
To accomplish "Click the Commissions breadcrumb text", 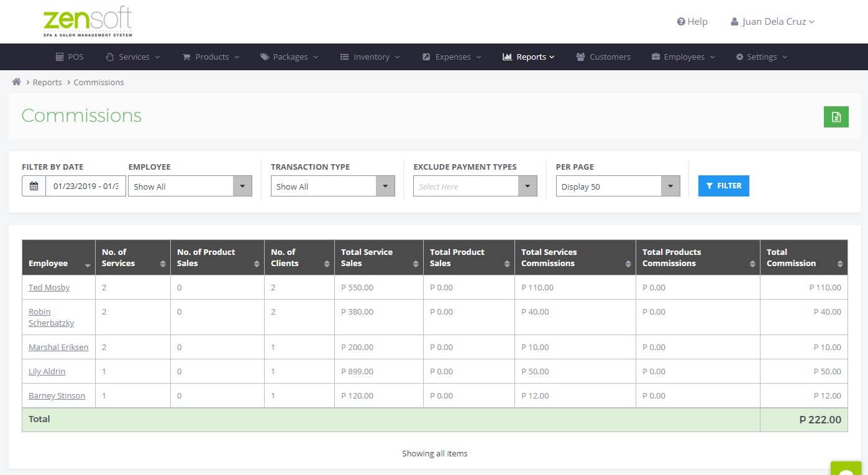I will pyautogui.click(x=99, y=82).
